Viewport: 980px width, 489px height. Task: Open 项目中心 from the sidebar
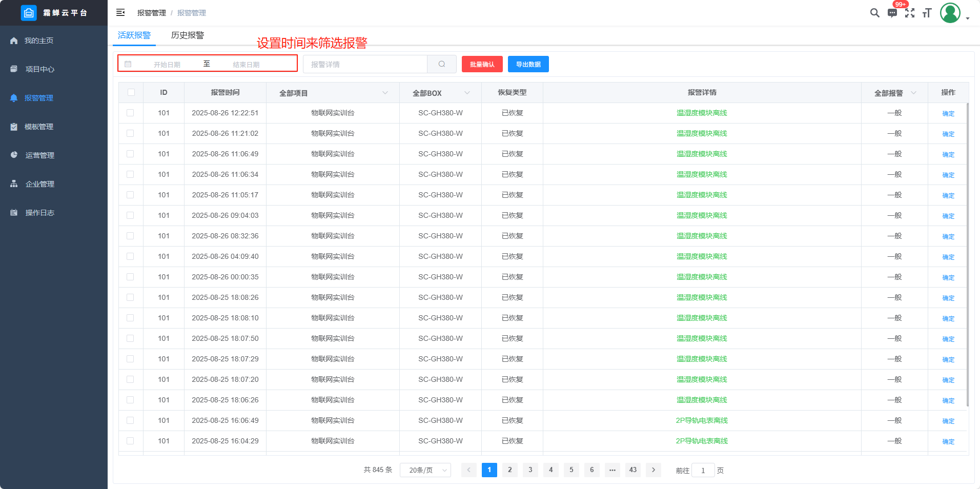[40, 69]
